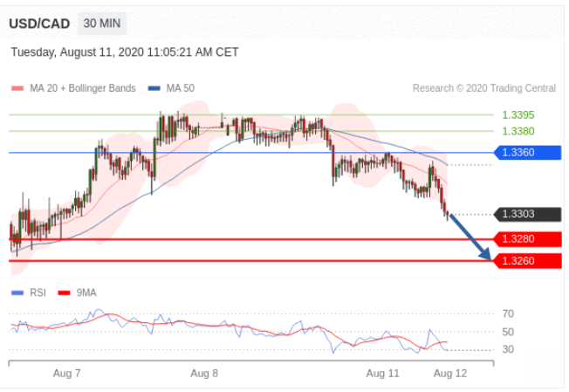The width and height of the screenshot is (569, 392).
Task: Click the black 1.3303 current price tag
Action: 528,214
